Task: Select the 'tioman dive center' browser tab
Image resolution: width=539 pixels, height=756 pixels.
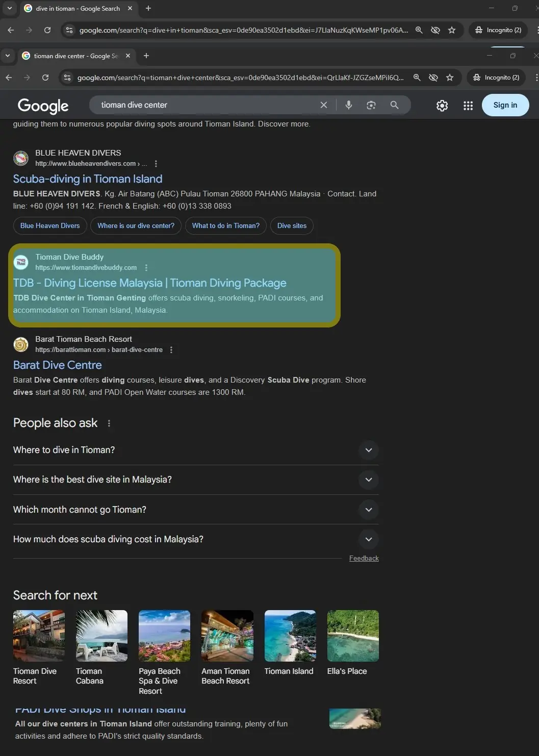Action: pos(76,56)
